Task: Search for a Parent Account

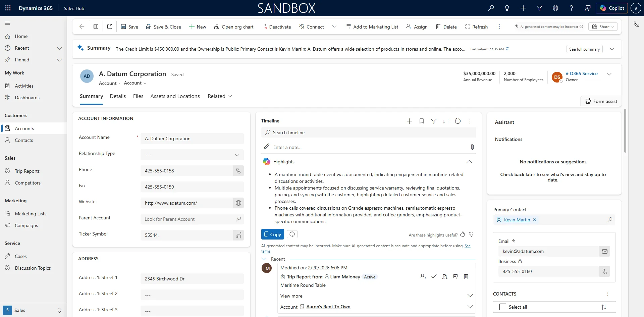Action: 238,219
